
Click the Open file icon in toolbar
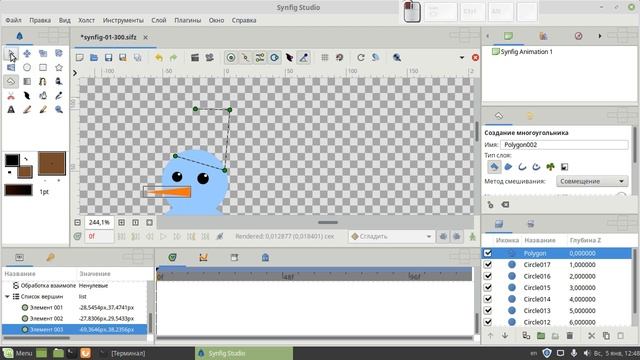pyautogui.click(x=94, y=58)
